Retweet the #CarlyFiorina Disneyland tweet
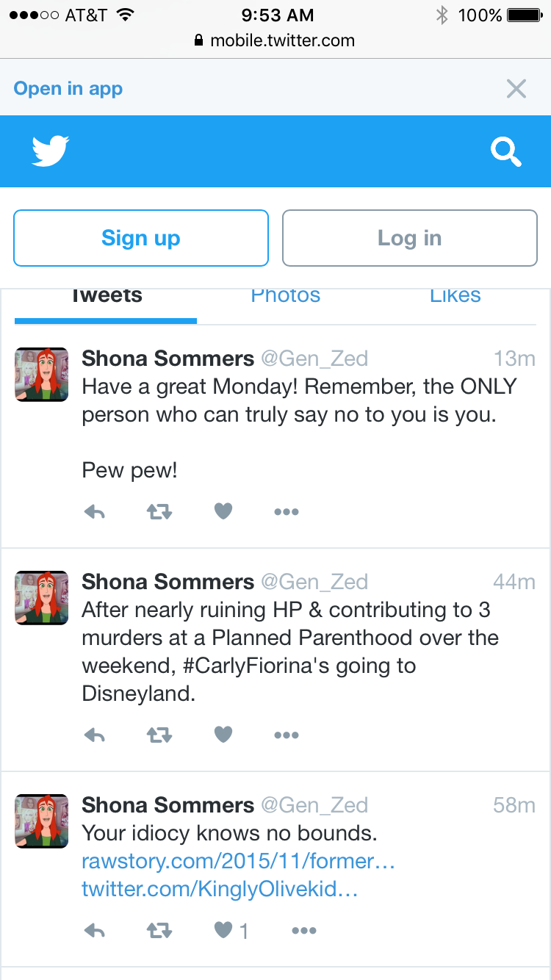 pyautogui.click(x=159, y=735)
